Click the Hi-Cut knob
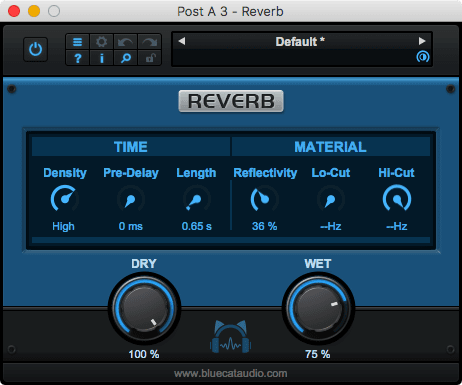The image size is (462, 385). tap(397, 199)
